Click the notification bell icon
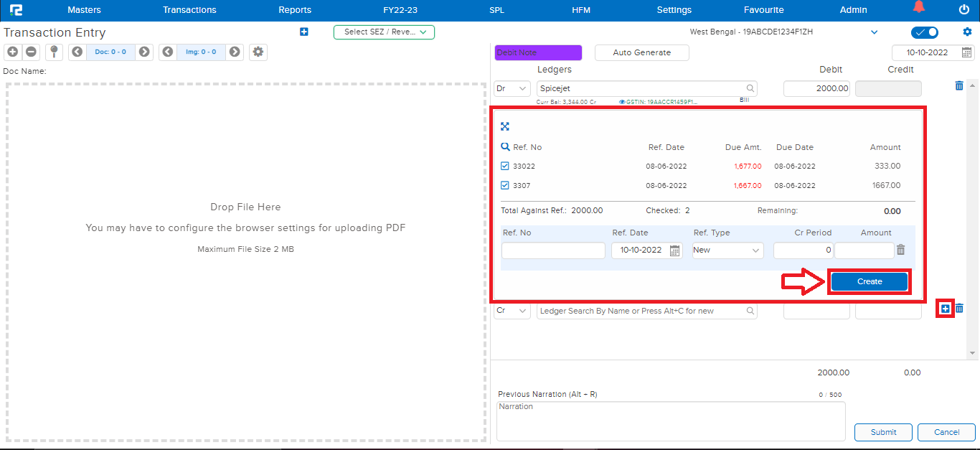Viewport: 980px width, 450px height. [918, 8]
